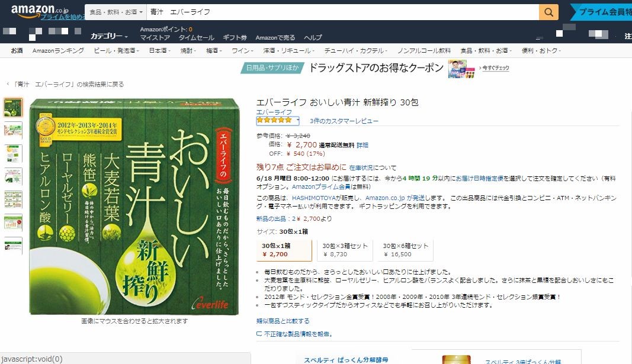Click the report incorrect product info icon

[x=259, y=334]
